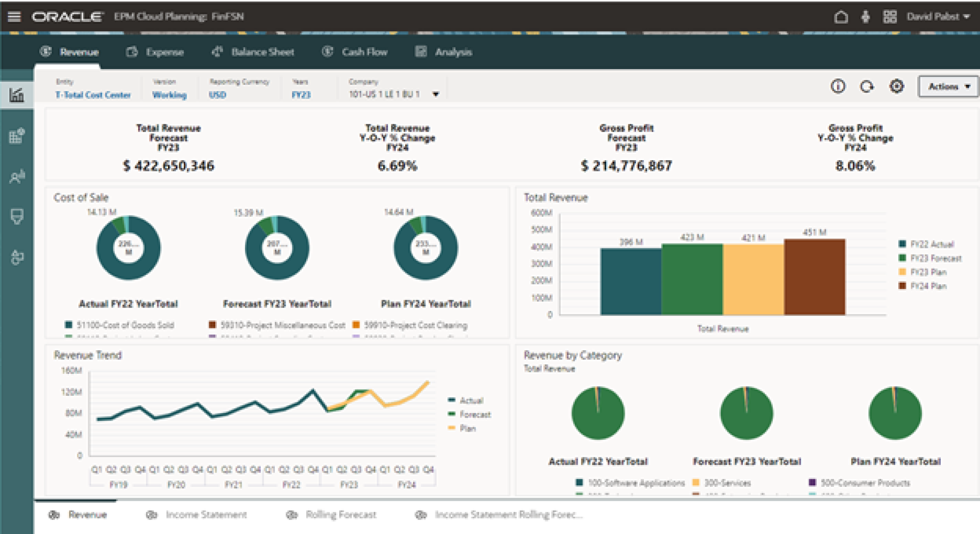Click the Total Revenue Forecast value $ 422,650,346

click(169, 166)
